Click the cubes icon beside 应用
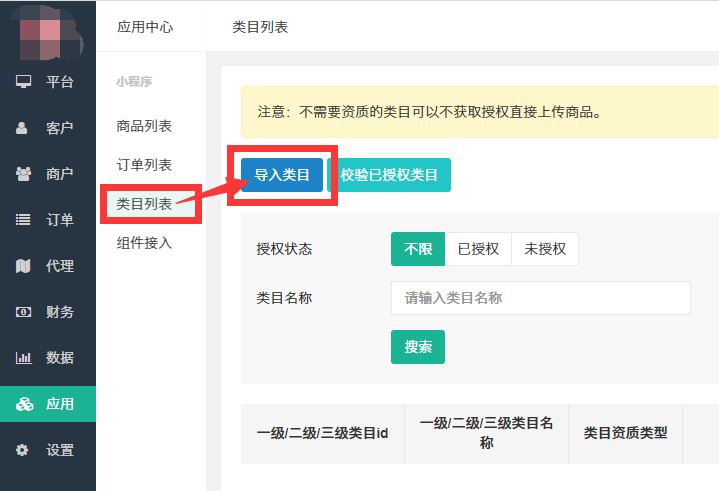 (x=24, y=404)
